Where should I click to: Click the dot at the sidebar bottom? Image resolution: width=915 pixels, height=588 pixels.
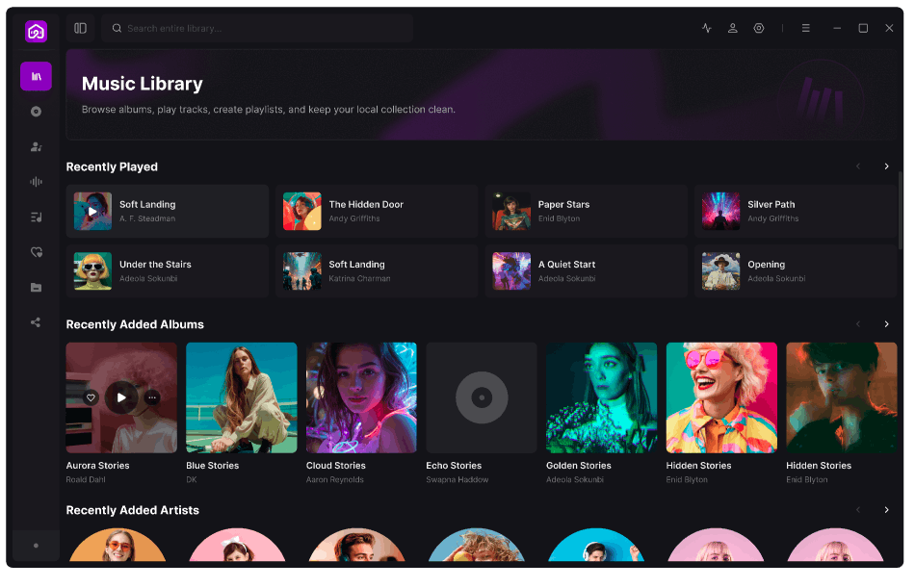point(37,546)
